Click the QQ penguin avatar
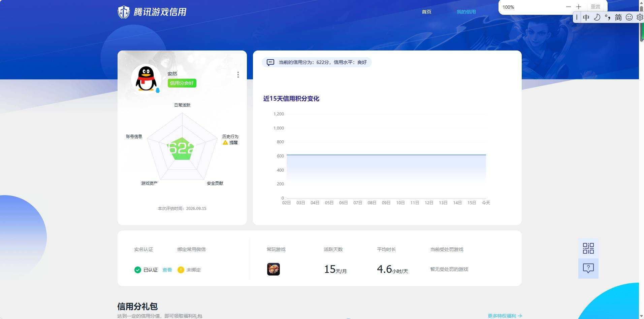 pos(146,78)
